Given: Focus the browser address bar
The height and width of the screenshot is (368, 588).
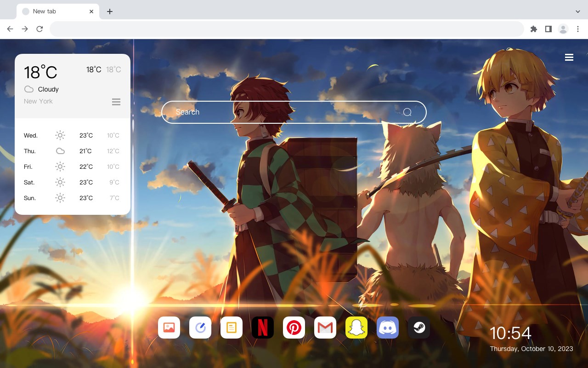Looking at the screenshot, I should pos(287,29).
